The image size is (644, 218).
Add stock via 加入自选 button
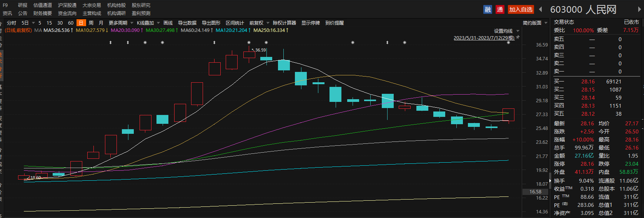click(521, 10)
